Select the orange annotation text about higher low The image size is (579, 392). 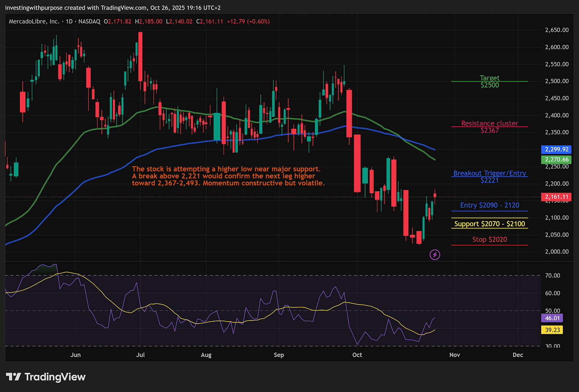click(x=228, y=176)
